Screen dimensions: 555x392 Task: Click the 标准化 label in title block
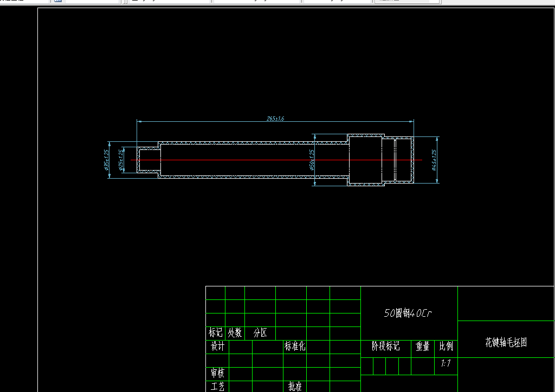point(295,347)
